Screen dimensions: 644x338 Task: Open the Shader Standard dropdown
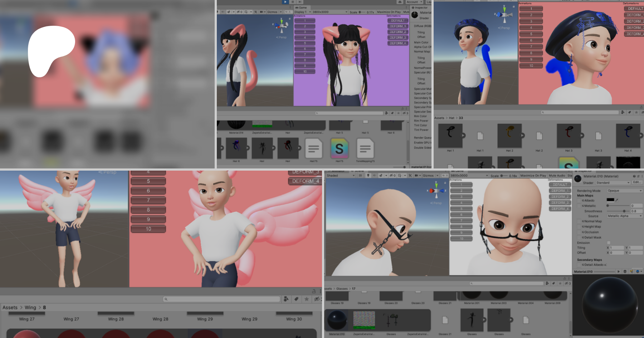point(613,183)
